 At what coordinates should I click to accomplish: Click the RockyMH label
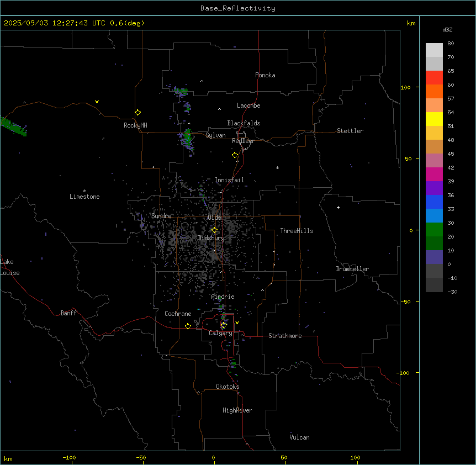pyautogui.click(x=135, y=125)
